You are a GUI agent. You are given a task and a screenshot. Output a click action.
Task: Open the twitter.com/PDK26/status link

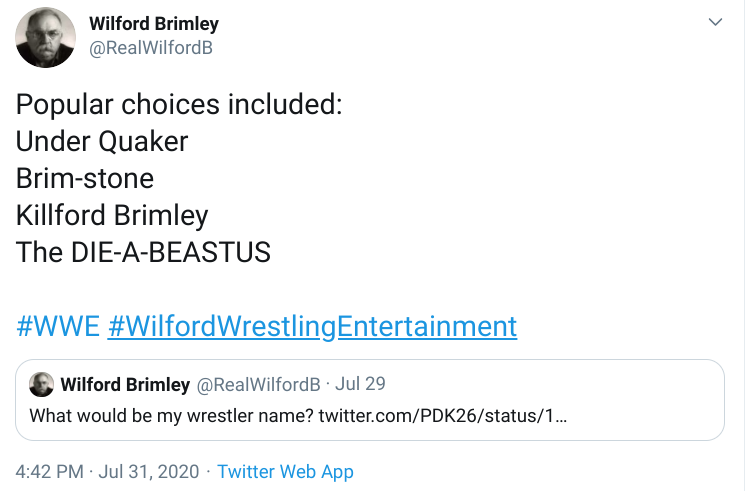click(x=443, y=415)
